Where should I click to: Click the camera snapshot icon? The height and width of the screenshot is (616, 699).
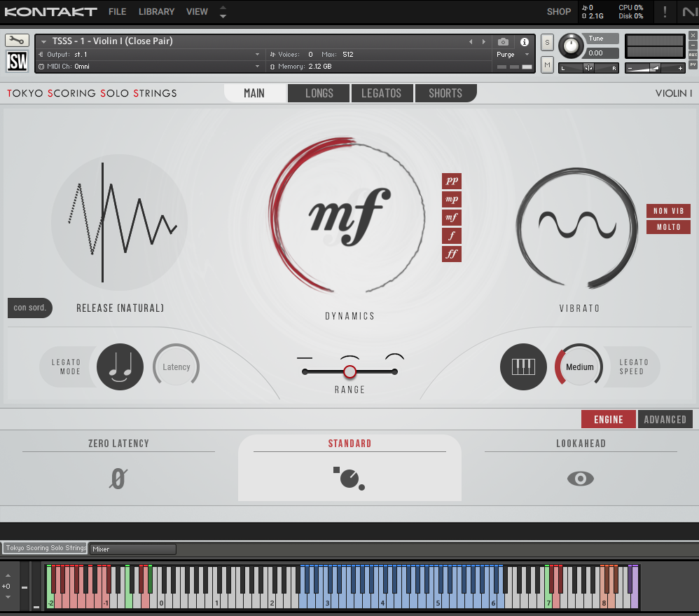[503, 42]
